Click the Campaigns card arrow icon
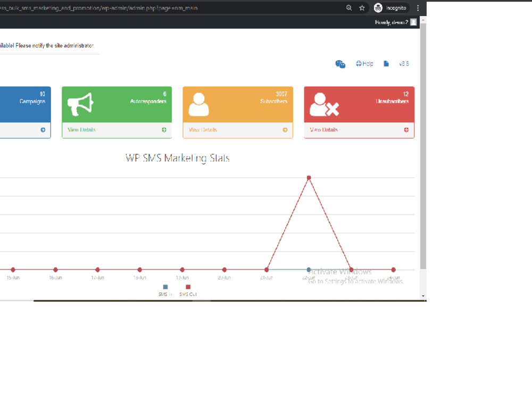 tap(43, 130)
